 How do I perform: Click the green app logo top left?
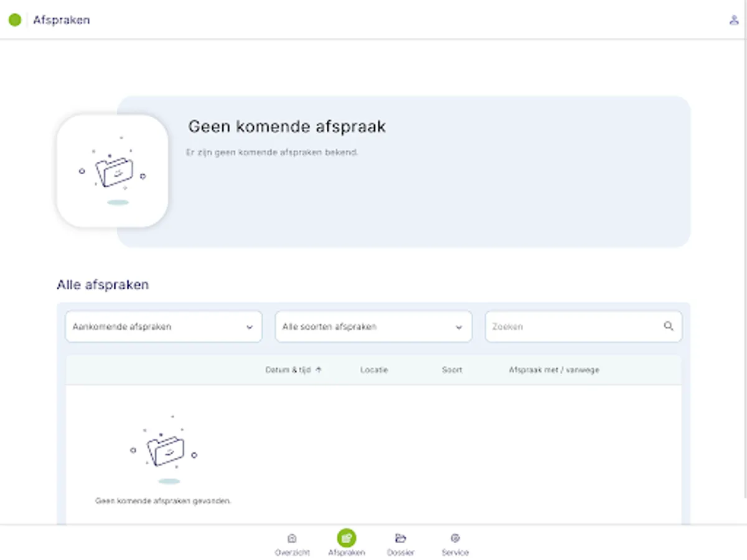point(14,19)
